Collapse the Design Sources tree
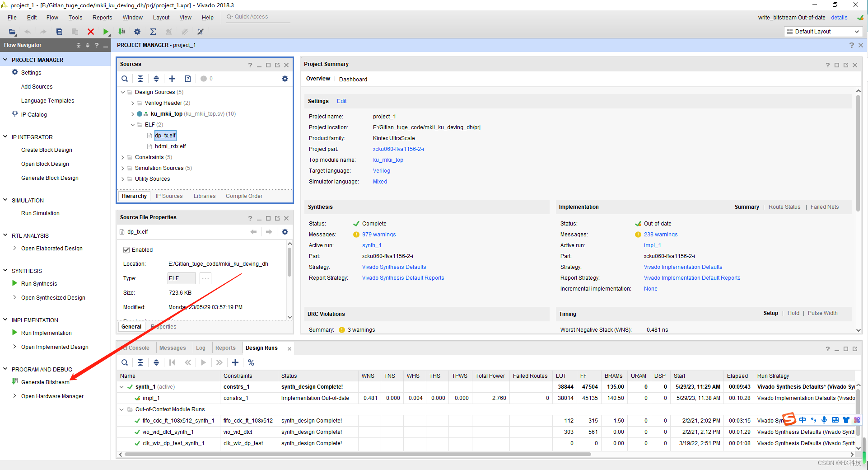Image resolution: width=868 pixels, height=470 pixels. [123, 92]
